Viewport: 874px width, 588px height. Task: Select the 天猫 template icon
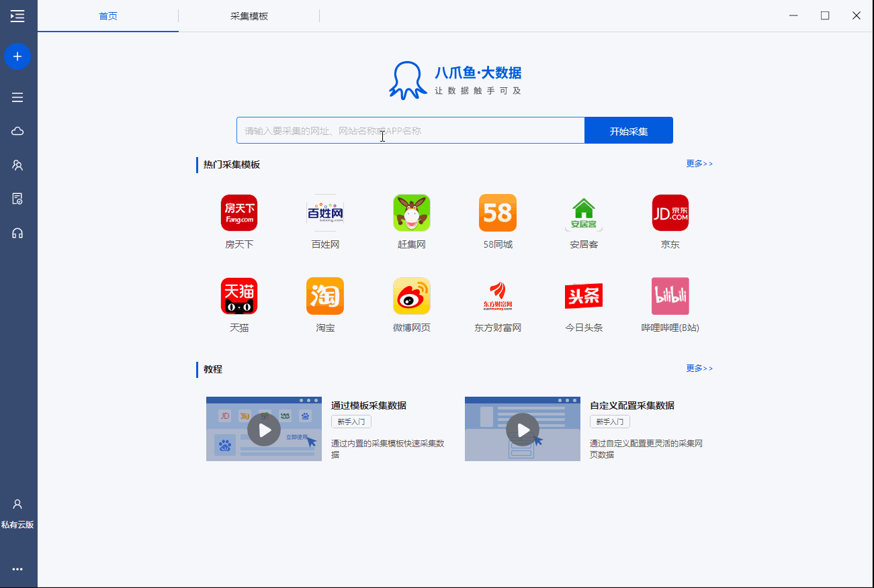(x=239, y=296)
